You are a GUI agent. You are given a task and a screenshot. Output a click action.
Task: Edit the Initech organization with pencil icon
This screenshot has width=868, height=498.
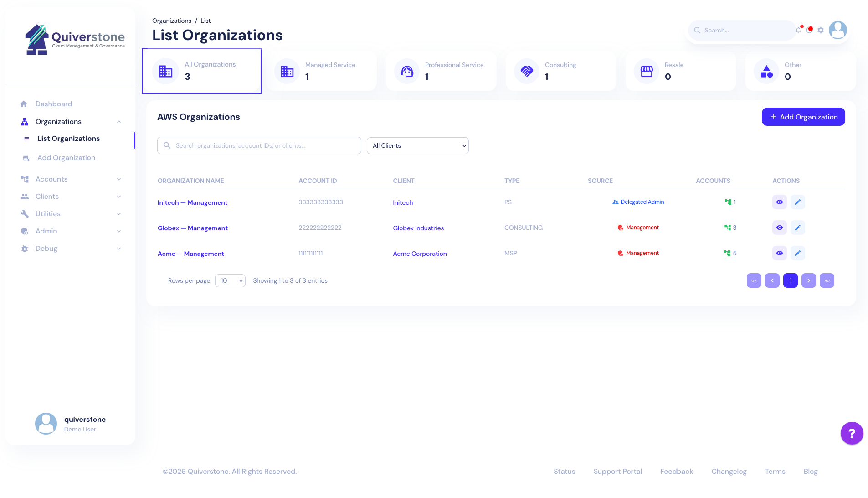point(797,202)
